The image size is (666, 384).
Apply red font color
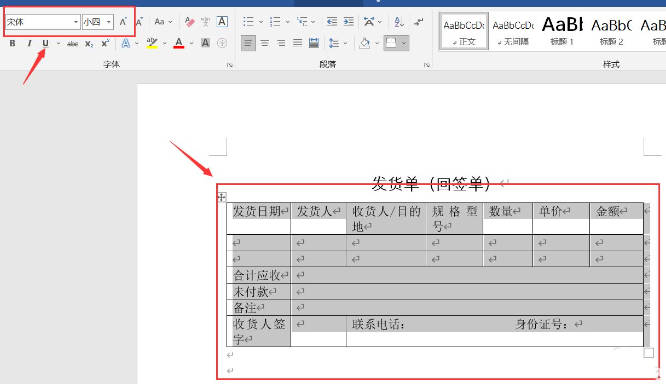(179, 43)
